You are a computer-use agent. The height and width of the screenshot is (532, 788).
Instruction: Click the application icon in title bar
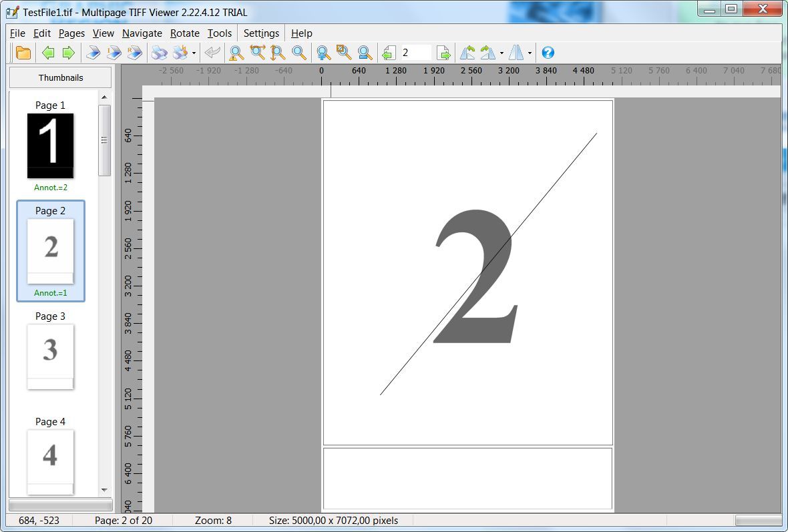click(x=13, y=12)
